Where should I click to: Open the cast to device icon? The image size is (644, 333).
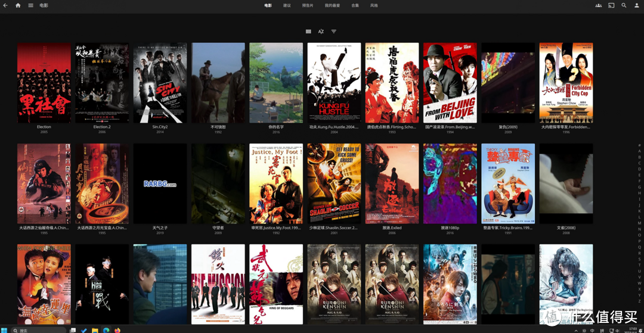[611, 5]
